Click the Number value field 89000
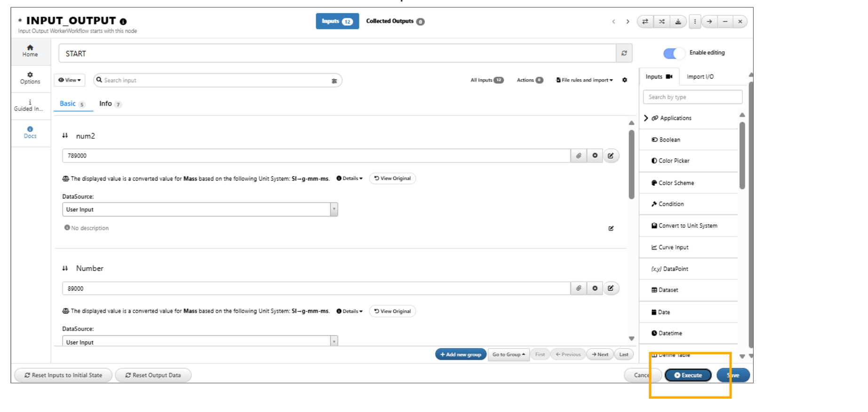Image resolution: width=868 pixels, height=412 pixels. click(x=316, y=288)
